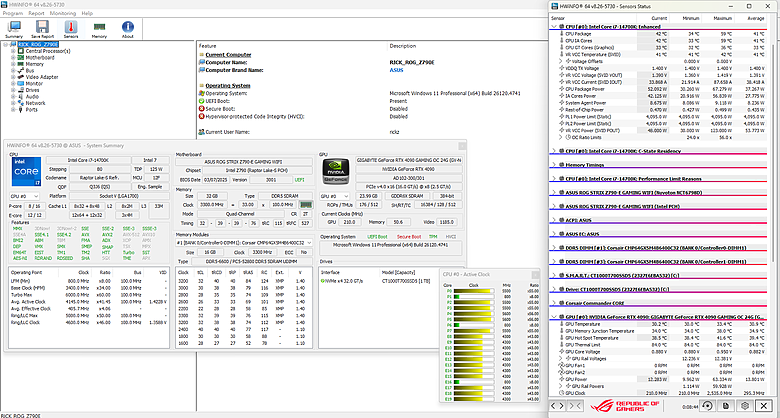The width and height of the screenshot is (780, 418).
Task: Expand the ACPI: ASUS sensor group
Action: (x=555, y=220)
